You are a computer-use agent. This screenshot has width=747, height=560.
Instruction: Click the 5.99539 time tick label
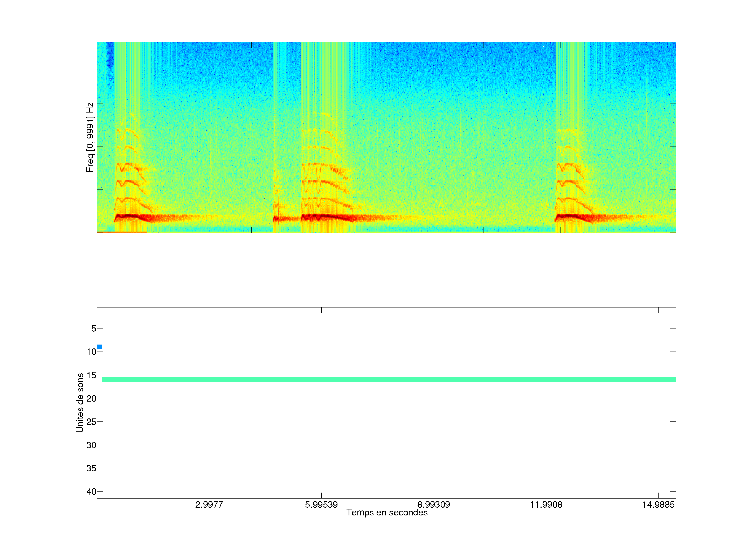[321, 505]
